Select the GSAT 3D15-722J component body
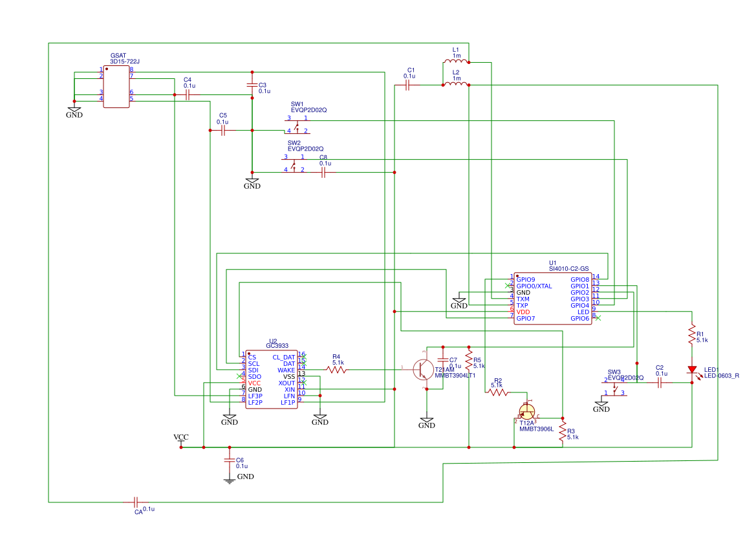Screen dimensions: 756x536 click(116, 87)
